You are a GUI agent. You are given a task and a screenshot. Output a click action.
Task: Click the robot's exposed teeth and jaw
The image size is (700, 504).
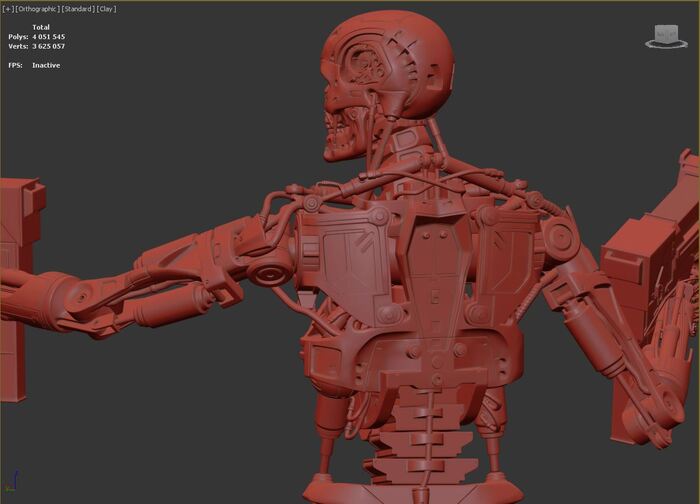point(338,140)
